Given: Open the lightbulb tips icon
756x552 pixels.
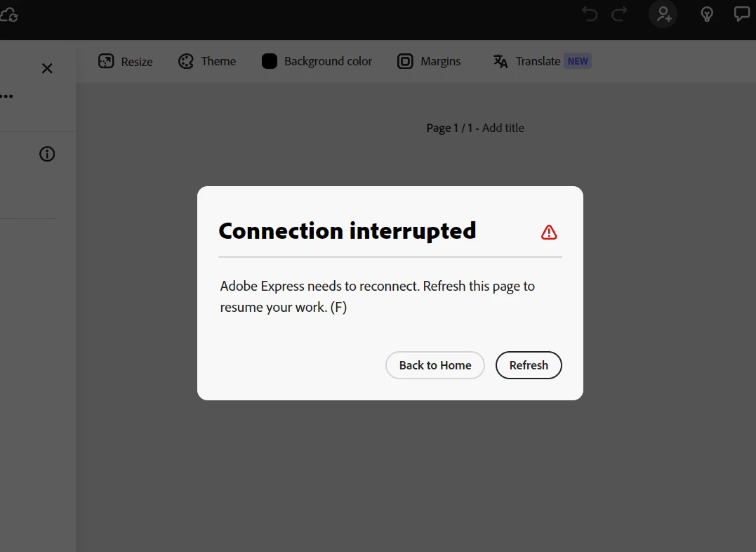Looking at the screenshot, I should pyautogui.click(x=707, y=14).
